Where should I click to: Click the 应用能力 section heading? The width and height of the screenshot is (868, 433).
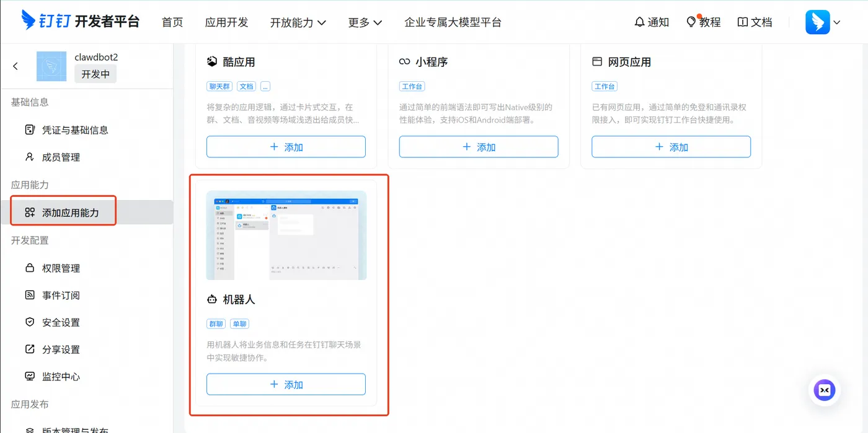pos(30,185)
